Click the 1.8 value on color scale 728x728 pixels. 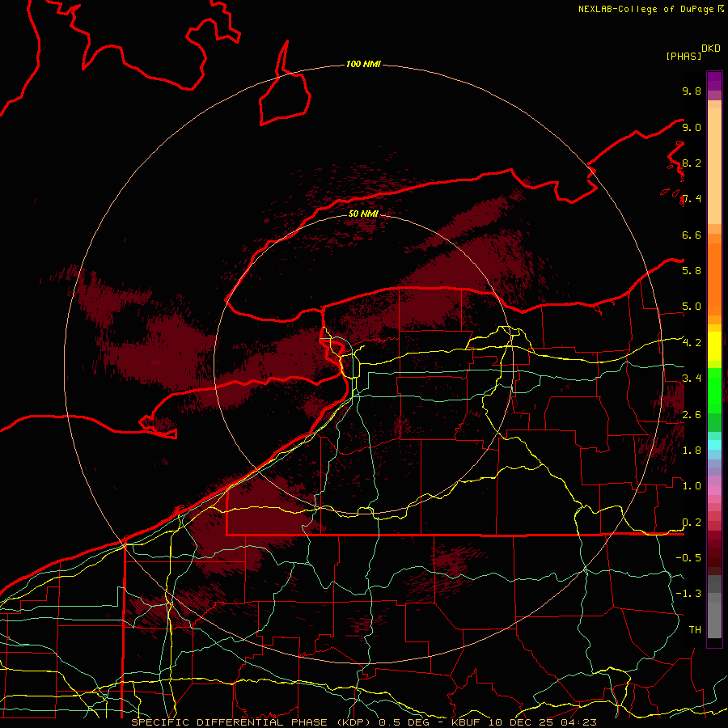pos(692,451)
